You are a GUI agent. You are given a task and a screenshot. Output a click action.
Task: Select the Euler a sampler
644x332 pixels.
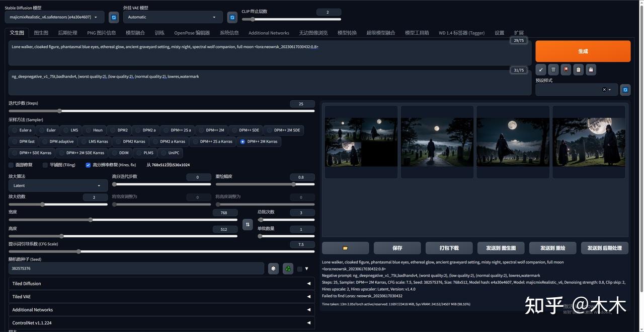pos(22,130)
